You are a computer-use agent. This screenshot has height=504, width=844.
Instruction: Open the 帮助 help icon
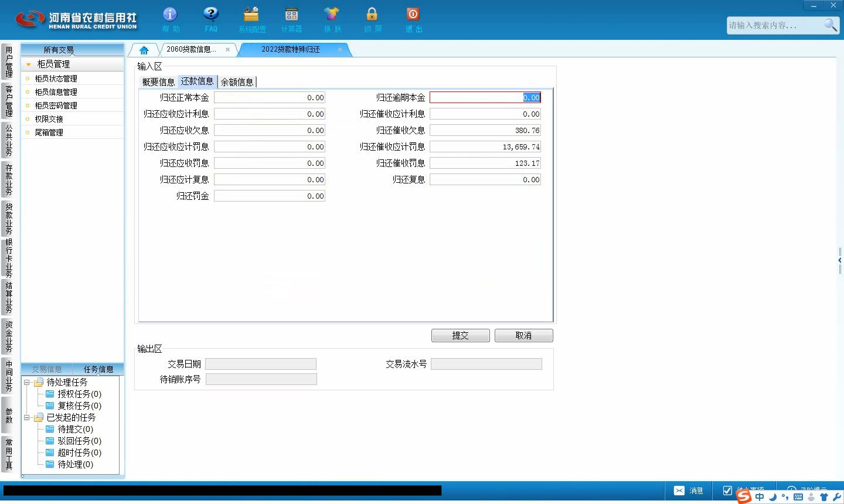click(170, 15)
